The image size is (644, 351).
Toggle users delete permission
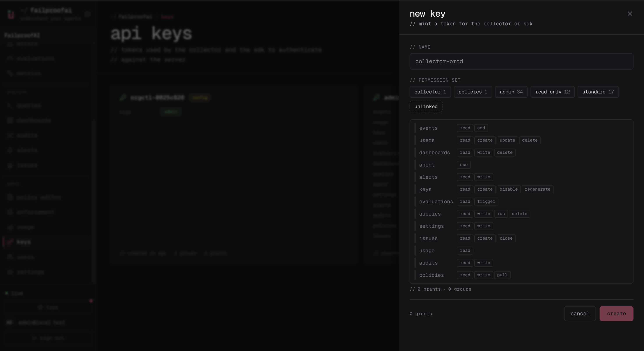pyautogui.click(x=530, y=140)
